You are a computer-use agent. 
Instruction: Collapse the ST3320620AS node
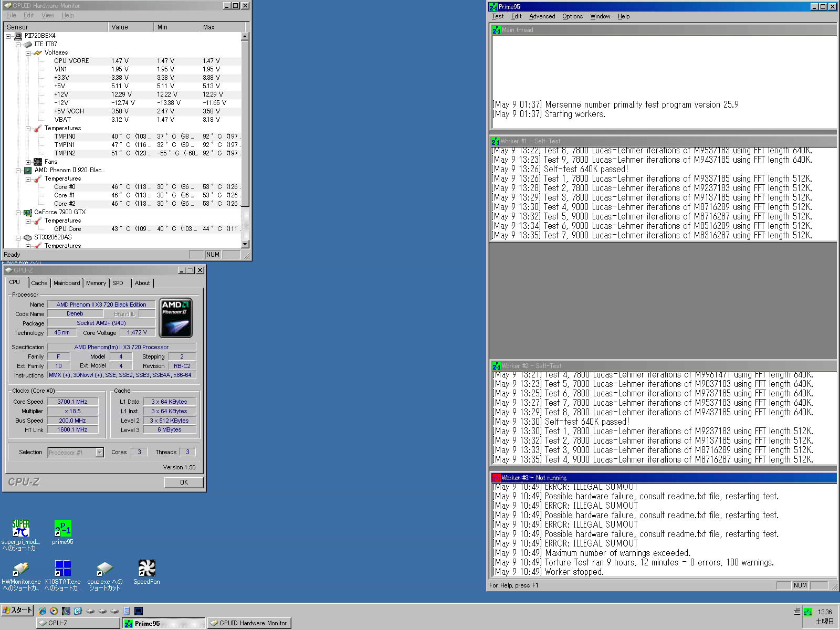pos(18,237)
